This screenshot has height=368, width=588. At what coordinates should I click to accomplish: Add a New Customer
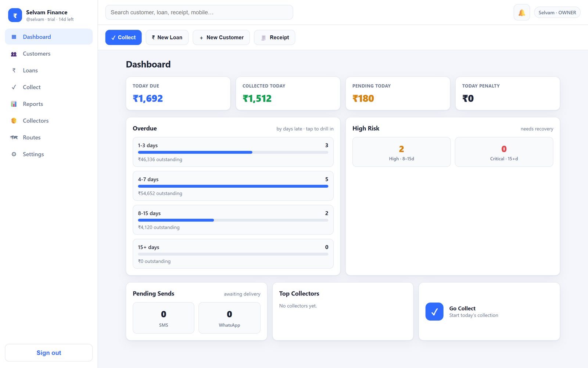click(x=221, y=38)
